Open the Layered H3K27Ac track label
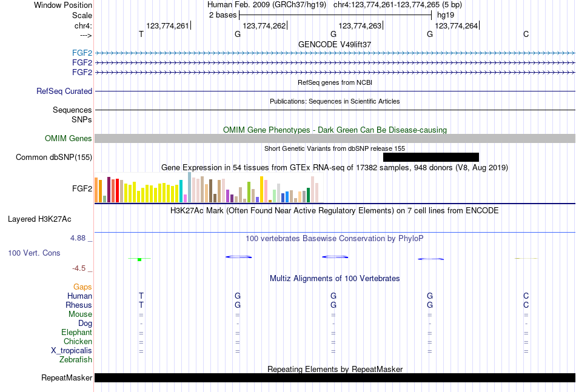 click(39, 219)
